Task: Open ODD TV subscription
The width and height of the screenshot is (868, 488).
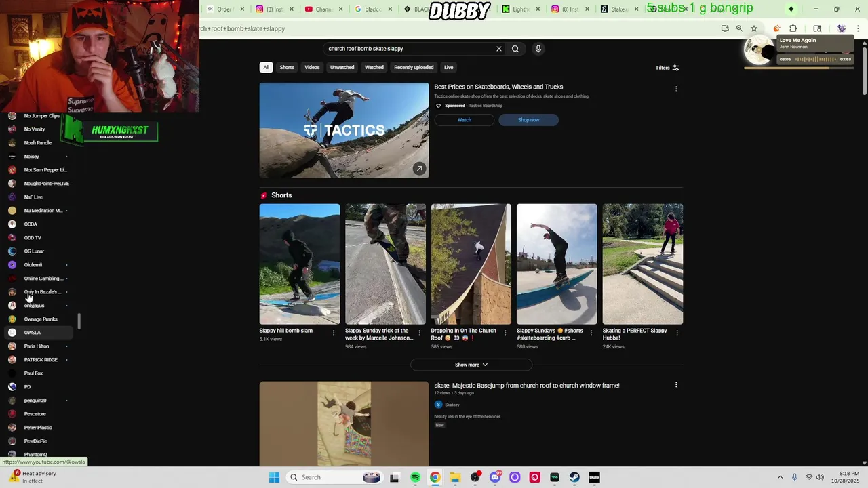Action: (x=37, y=238)
